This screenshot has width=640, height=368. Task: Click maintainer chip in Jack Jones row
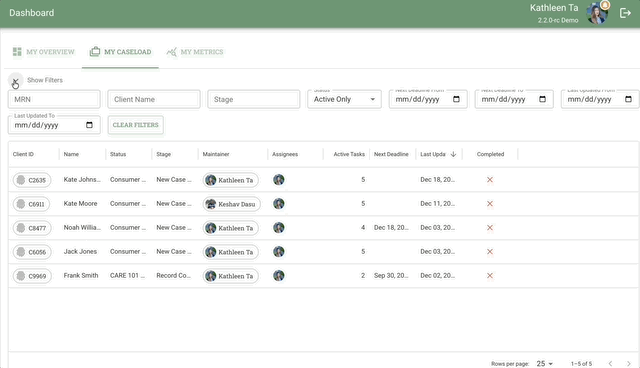point(231,252)
